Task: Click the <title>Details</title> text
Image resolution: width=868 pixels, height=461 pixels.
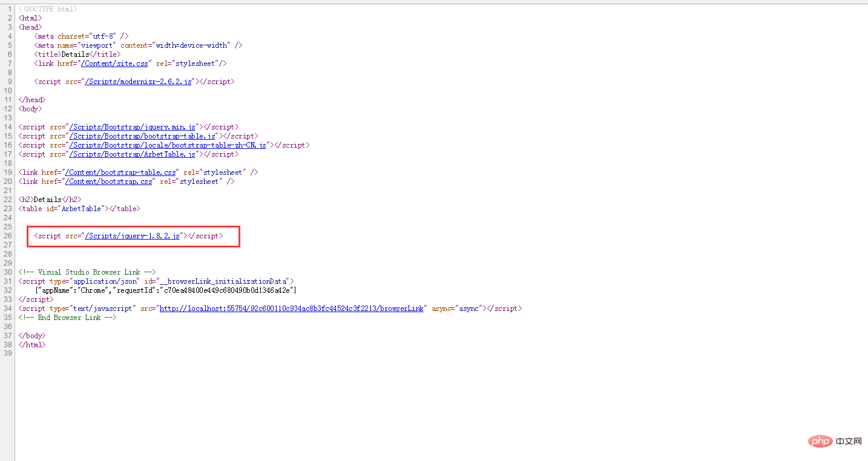Action: (x=77, y=54)
